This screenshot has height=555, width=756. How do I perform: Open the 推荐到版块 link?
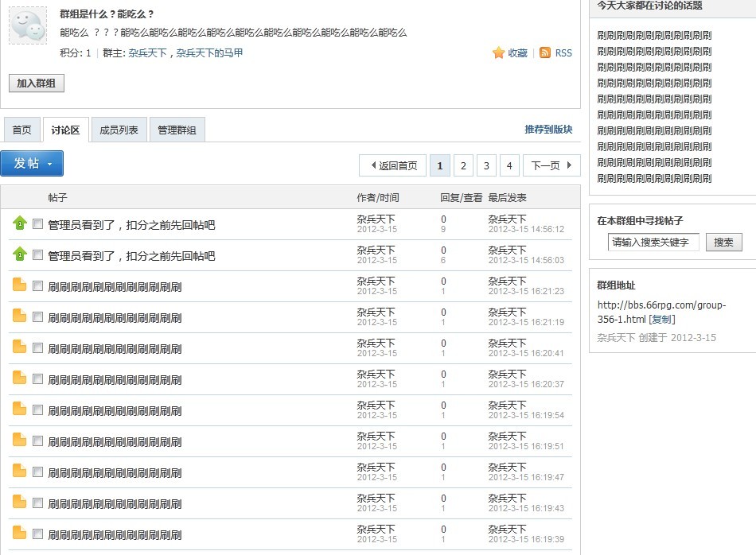coord(548,129)
